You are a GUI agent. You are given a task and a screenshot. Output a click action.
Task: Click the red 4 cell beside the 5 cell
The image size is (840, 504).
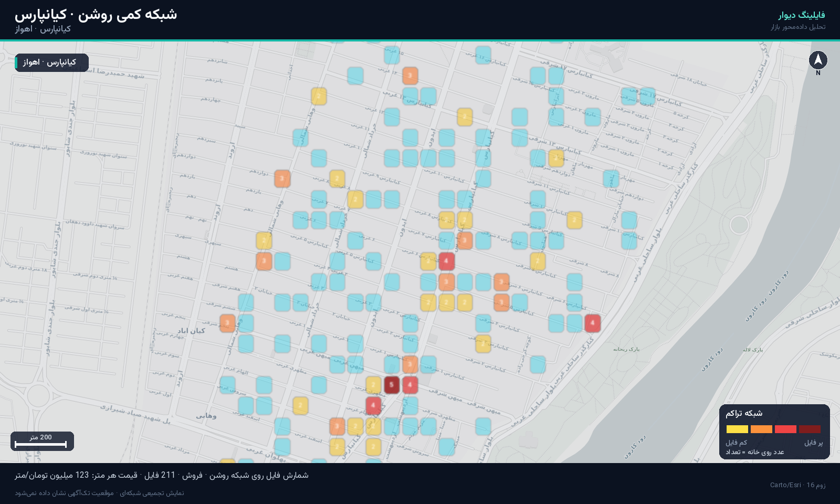410,385
